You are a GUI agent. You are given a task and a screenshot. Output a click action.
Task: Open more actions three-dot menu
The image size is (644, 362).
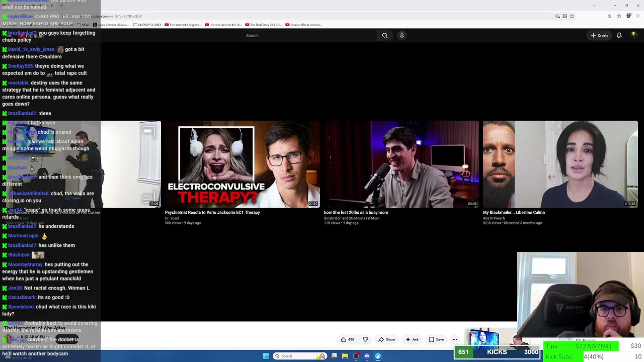coord(455,339)
